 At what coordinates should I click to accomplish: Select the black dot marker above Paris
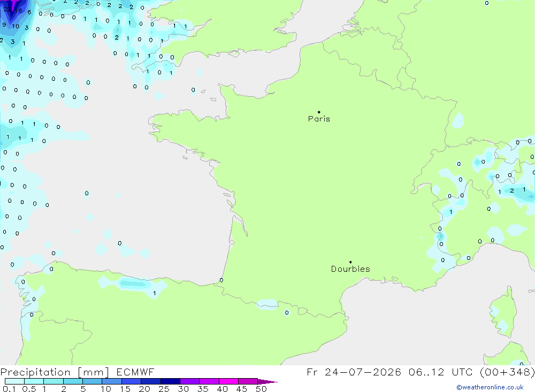click(x=319, y=112)
